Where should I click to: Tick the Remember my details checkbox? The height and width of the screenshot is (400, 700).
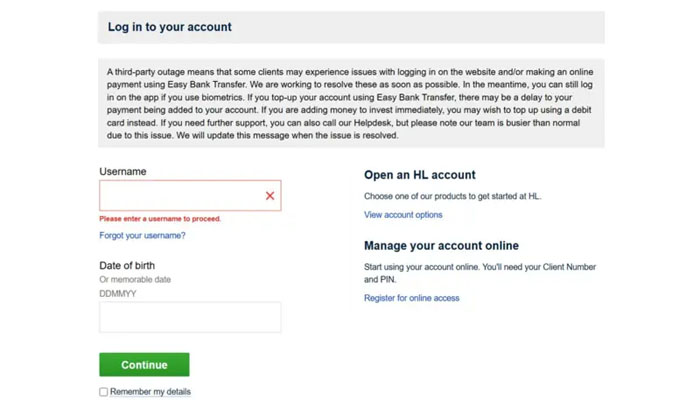click(103, 392)
